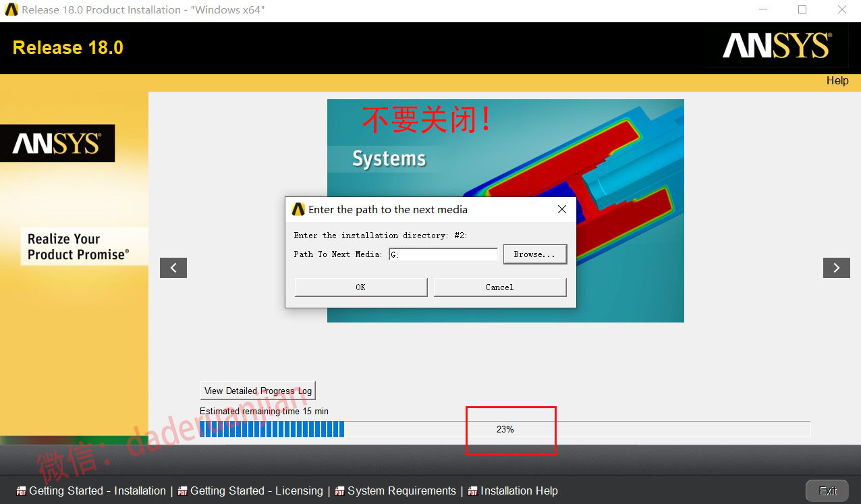The image size is (861, 504).
Task: Click the ANSYS icon in installer title bar
Action: (11, 10)
